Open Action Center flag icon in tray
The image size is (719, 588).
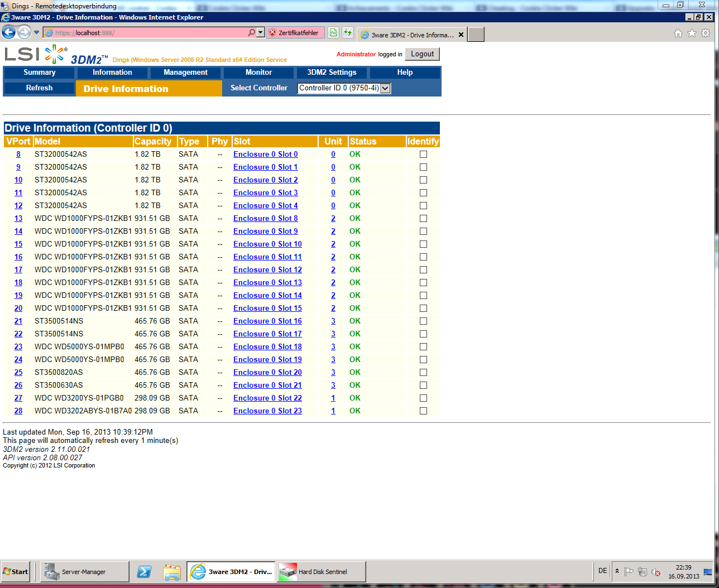tap(629, 572)
